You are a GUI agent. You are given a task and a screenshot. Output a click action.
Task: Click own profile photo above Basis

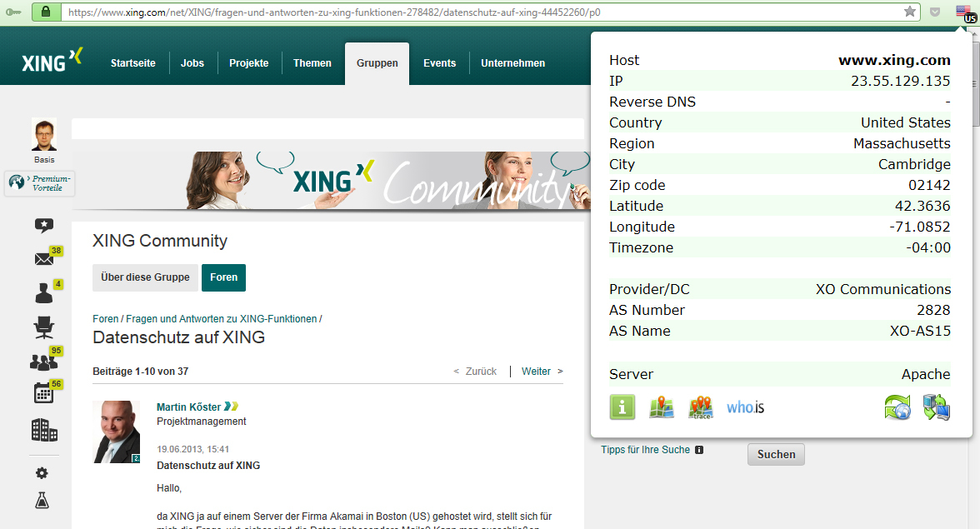(43, 133)
